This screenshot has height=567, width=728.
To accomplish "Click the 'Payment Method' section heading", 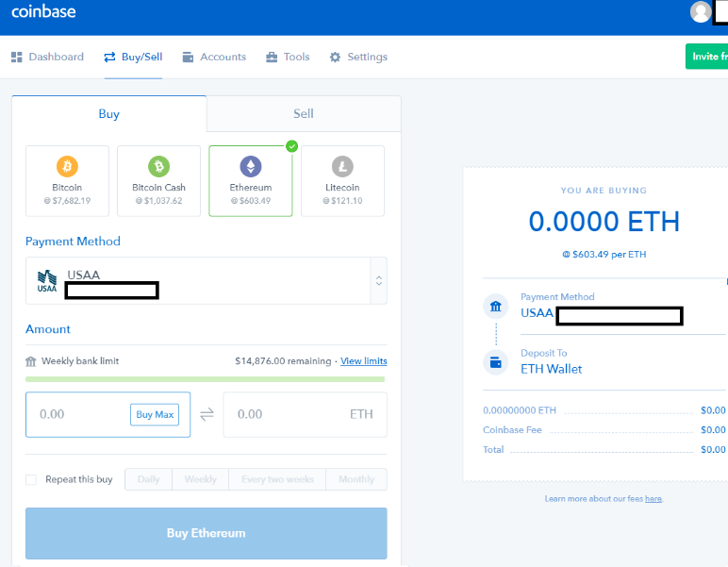I will (x=73, y=242).
